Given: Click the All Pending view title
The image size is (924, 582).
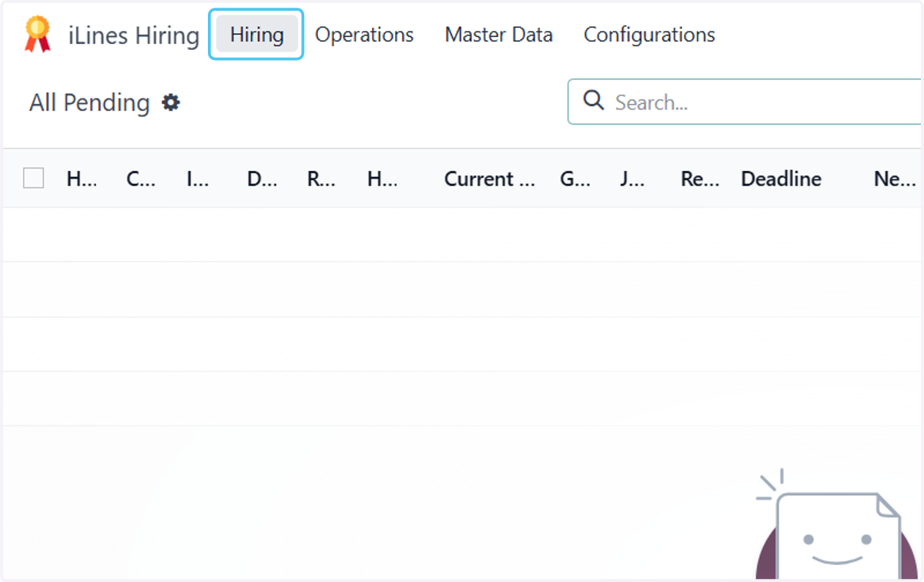Looking at the screenshot, I should tap(89, 102).
